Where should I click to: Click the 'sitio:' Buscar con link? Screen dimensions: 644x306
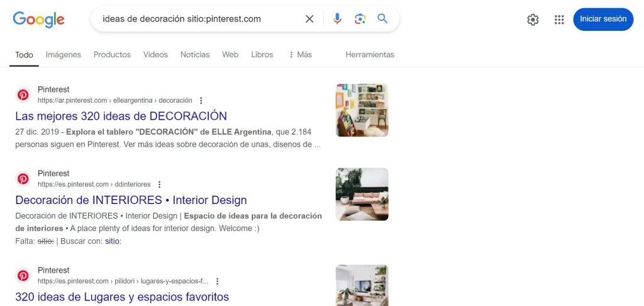click(x=113, y=241)
